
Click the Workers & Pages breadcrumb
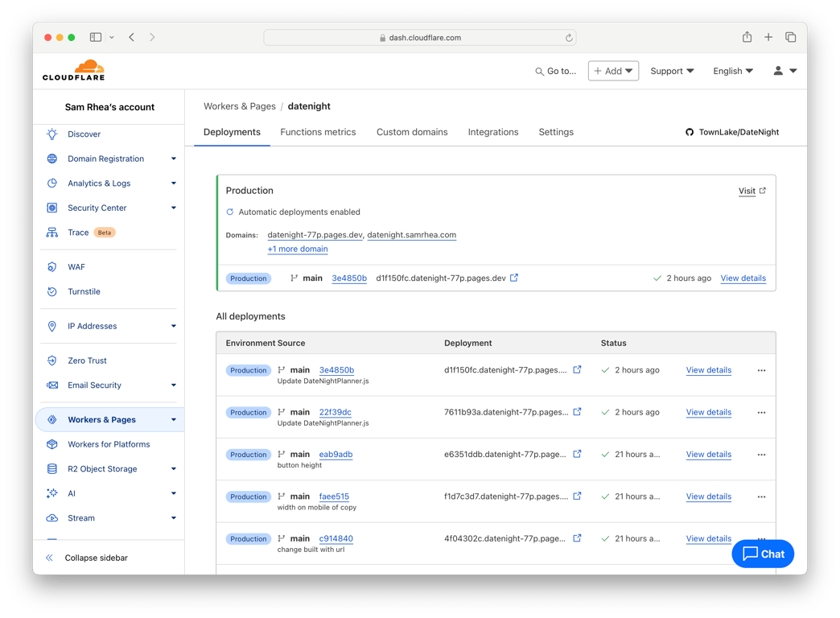pos(240,106)
